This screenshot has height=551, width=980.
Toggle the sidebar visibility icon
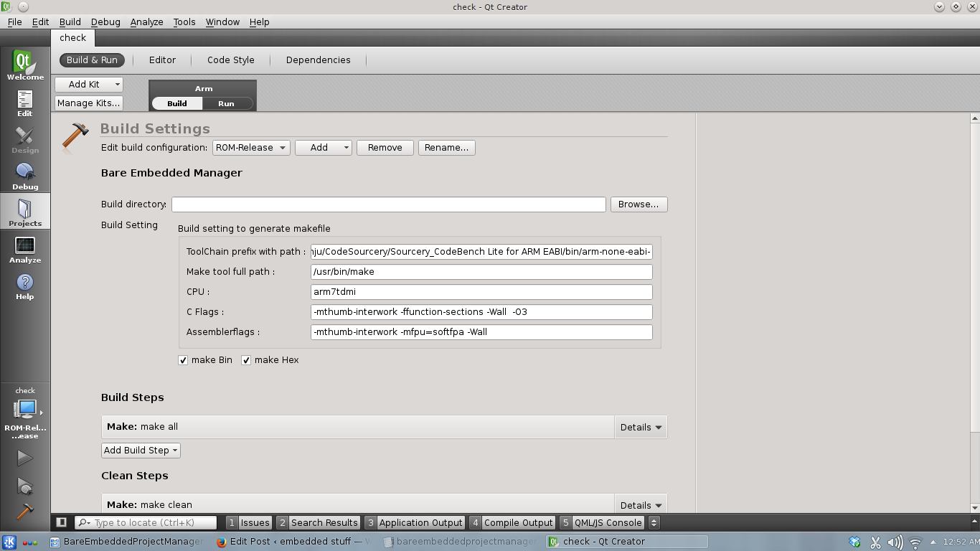[62, 522]
